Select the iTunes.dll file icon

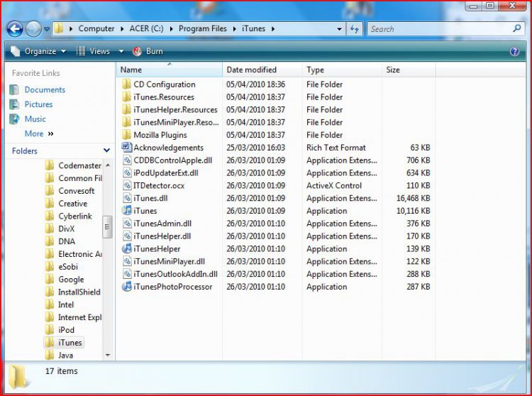(126, 198)
